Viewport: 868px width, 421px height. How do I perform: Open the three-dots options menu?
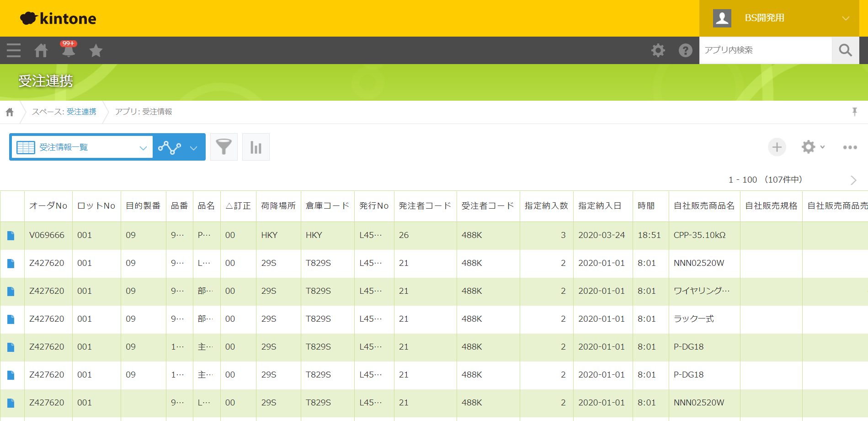pyautogui.click(x=850, y=147)
